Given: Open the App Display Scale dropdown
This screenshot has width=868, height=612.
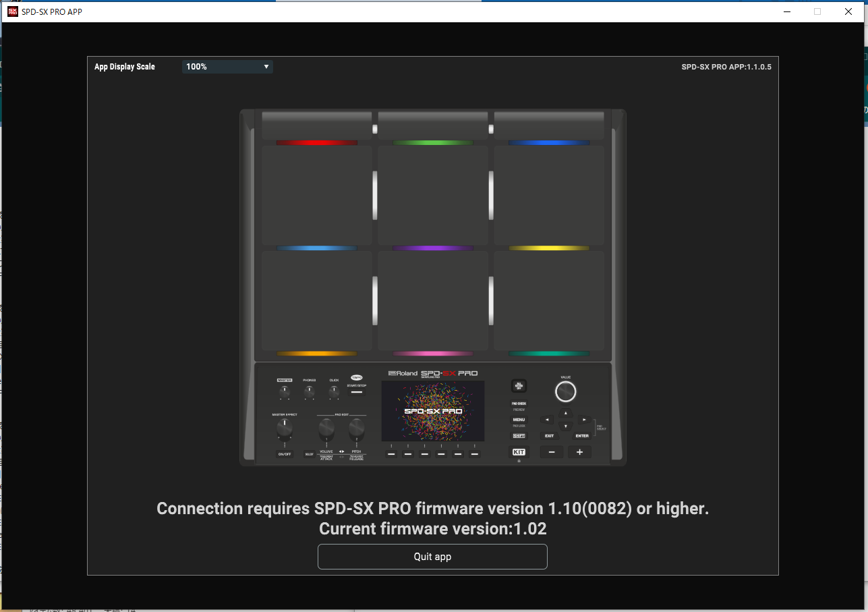Looking at the screenshot, I should tap(227, 66).
